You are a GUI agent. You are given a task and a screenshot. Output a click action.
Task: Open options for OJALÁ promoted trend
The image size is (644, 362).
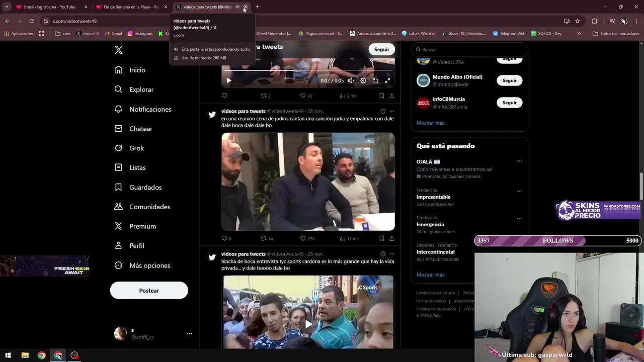click(519, 161)
